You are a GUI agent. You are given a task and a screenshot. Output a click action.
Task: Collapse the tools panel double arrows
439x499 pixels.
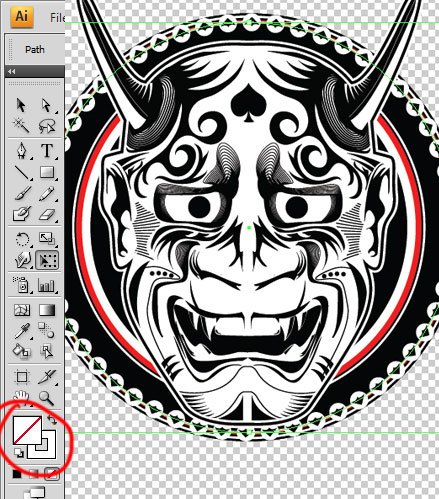tap(12, 71)
